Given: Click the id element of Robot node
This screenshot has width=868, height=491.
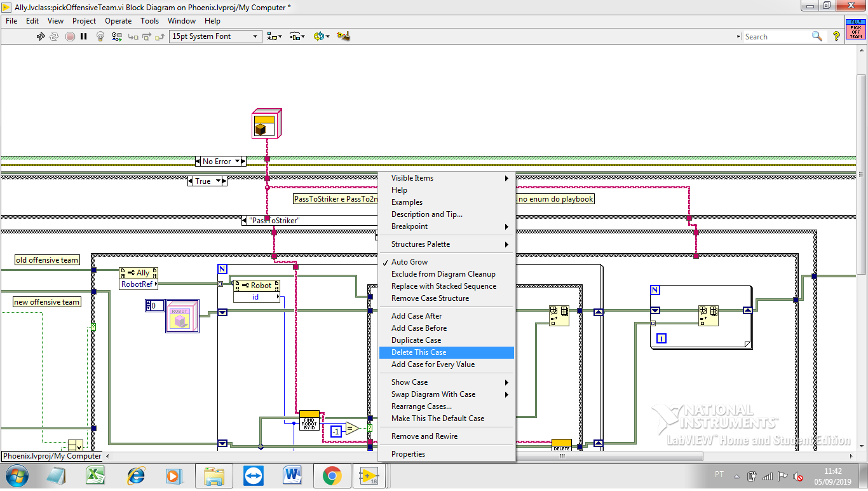Looking at the screenshot, I should 257,297.
